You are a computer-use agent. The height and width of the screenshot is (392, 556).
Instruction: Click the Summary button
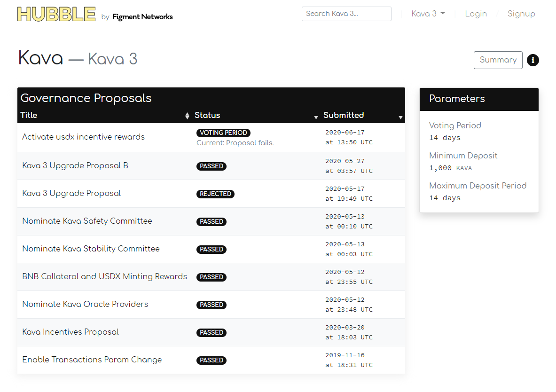[x=498, y=60]
